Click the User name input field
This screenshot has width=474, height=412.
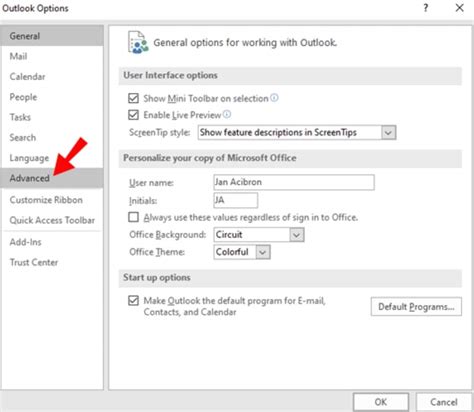[x=294, y=182]
